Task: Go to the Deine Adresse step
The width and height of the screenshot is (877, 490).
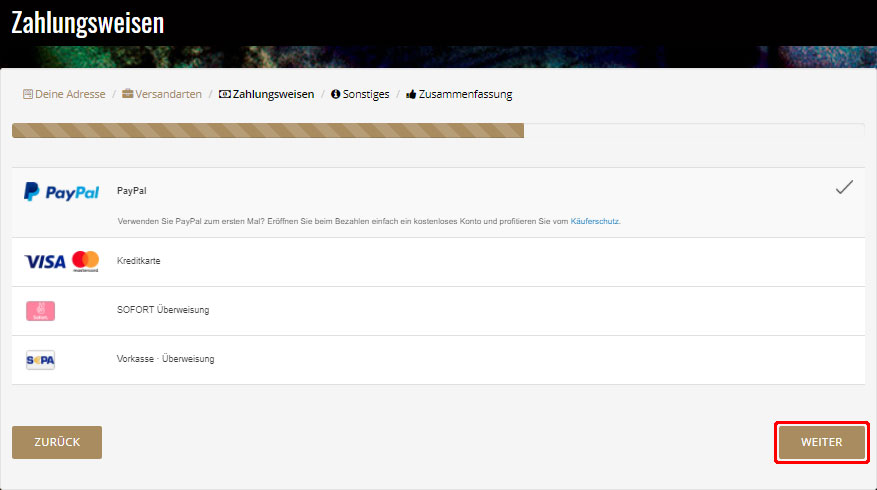Action: [70, 94]
